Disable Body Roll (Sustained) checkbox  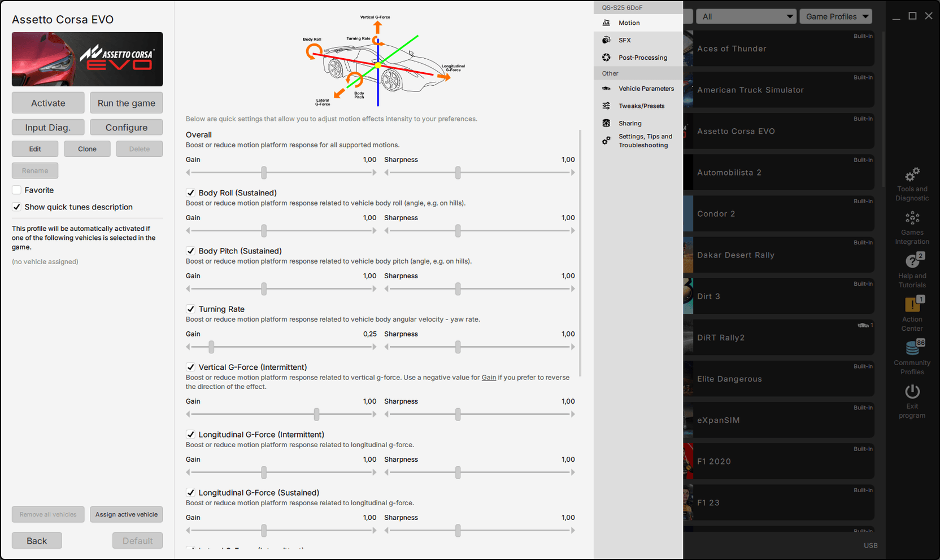(x=190, y=193)
